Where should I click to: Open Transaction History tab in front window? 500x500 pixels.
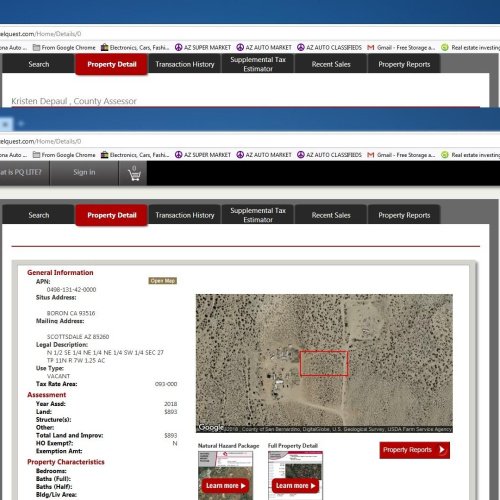coord(185,215)
